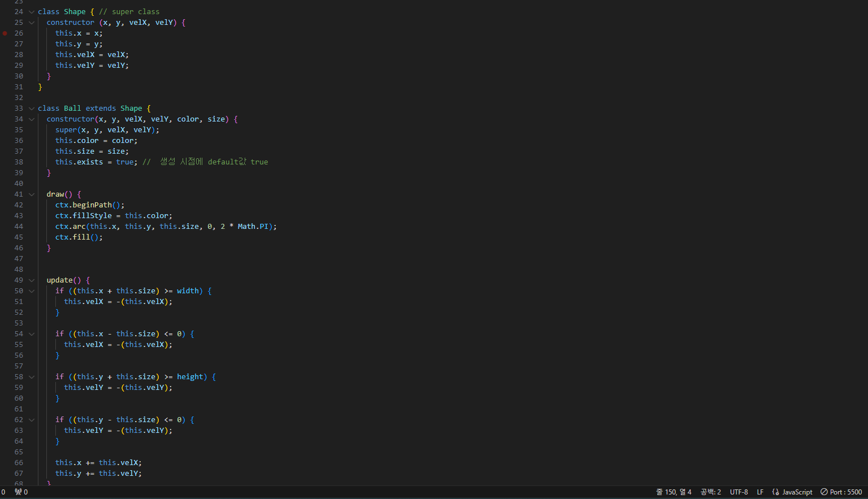
Task: Click 'this.velY' on line 29
Action: pyautogui.click(x=75, y=66)
